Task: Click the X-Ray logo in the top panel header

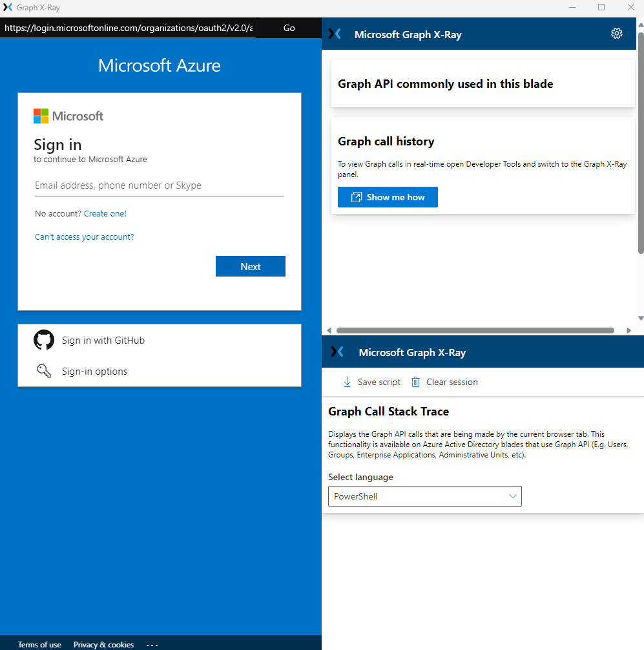Action: tap(335, 34)
